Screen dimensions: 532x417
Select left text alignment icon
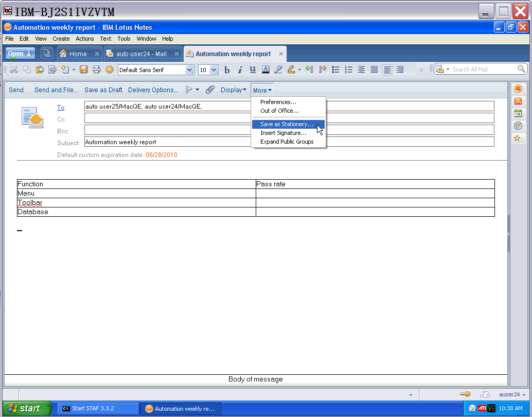pyautogui.click(x=387, y=69)
